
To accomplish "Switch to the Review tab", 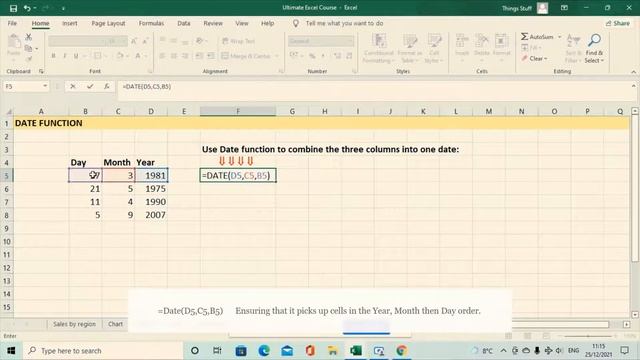I will (213, 23).
